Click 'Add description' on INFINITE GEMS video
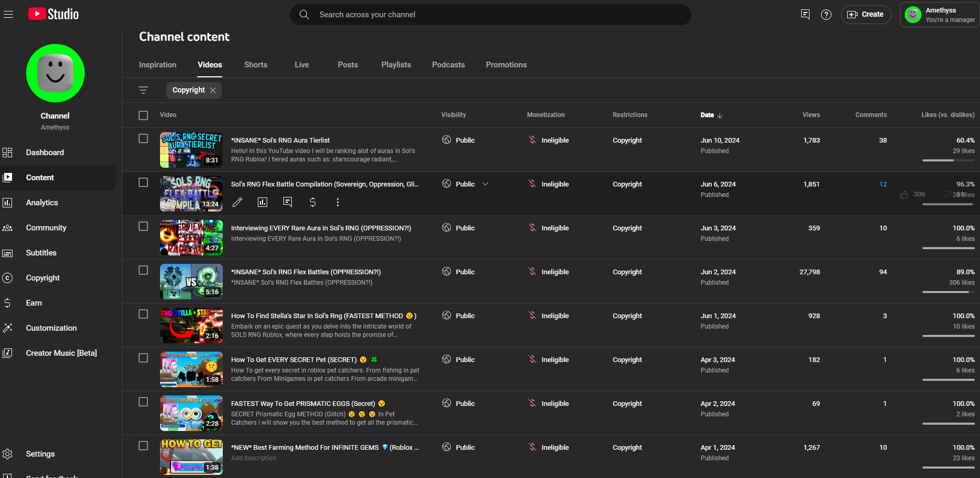Image resolution: width=980 pixels, height=478 pixels. [254, 458]
